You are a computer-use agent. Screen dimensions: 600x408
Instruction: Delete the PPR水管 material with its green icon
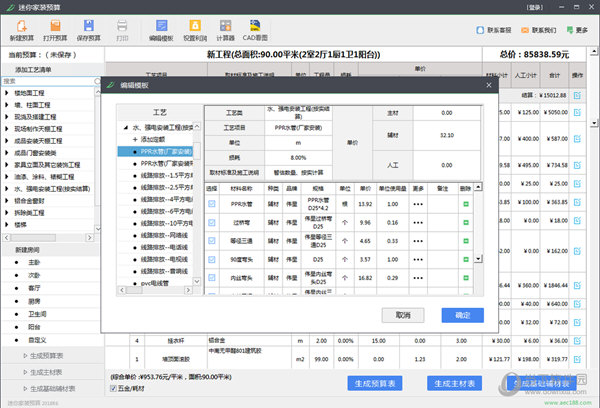(466, 204)
